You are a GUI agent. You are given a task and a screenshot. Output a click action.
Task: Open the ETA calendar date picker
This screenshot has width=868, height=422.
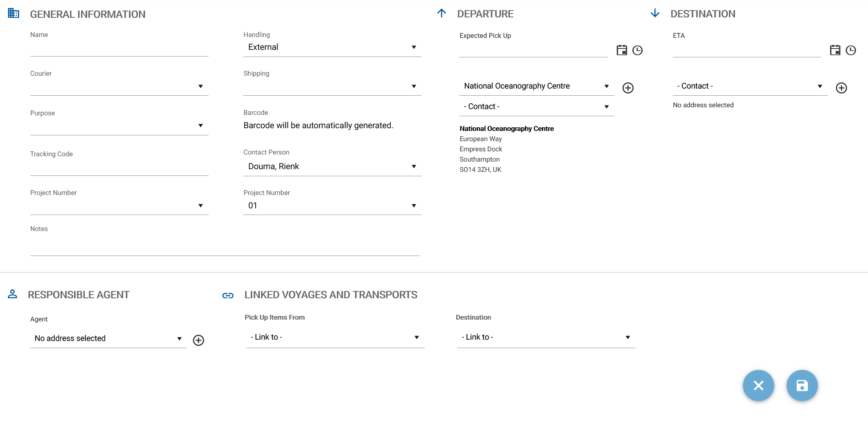coord(835,50)
